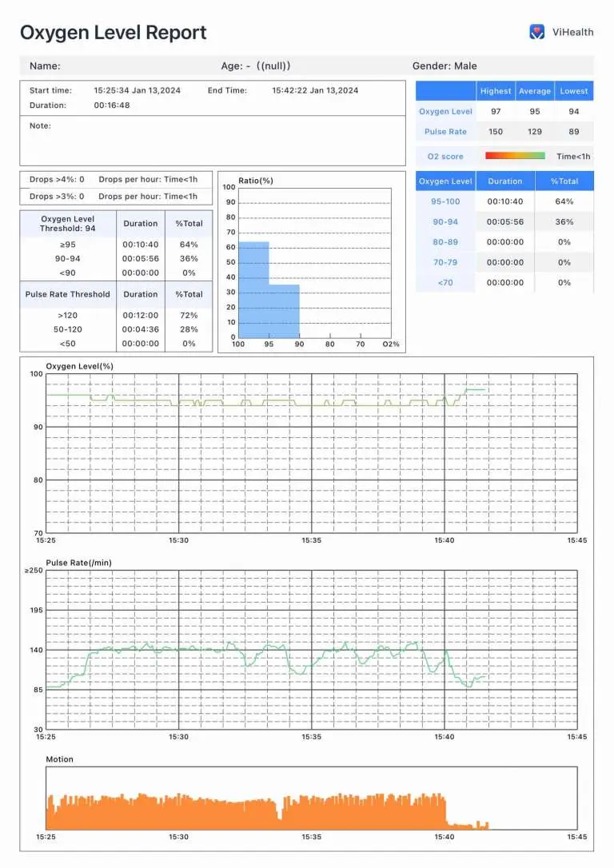This screenshot has width=614, height=868.
Task: Click the 80-89 oxygen range label
Action: click(445, 242)
